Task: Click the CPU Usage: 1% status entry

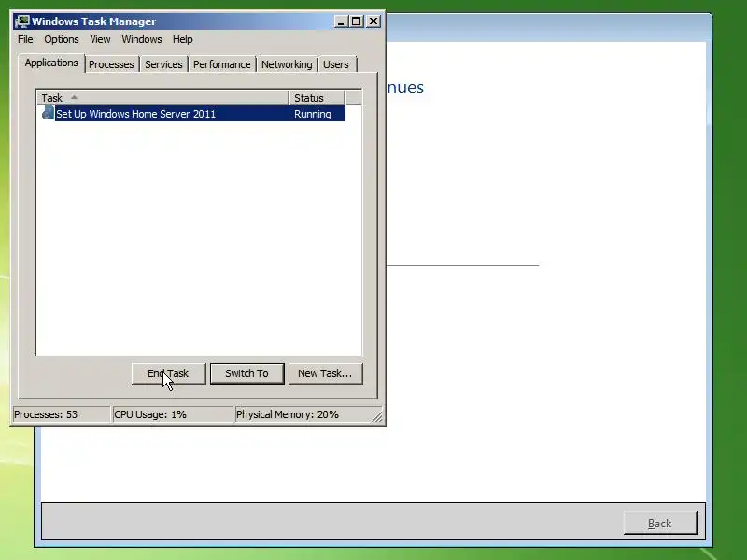Action: click(172, 414)
